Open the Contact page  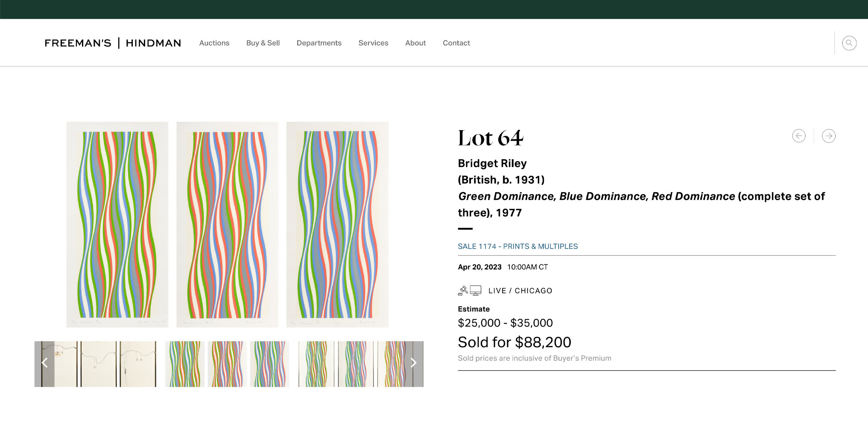(456, 43)
